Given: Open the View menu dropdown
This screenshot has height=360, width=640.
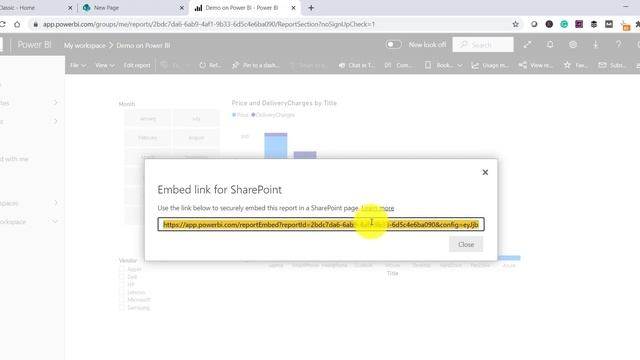Looking at the screenshot, I should pos(104,65).
